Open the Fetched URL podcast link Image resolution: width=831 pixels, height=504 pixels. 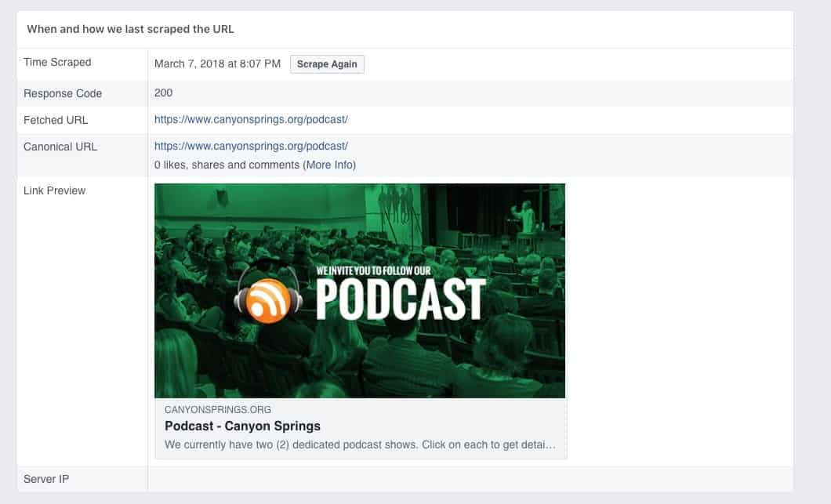[251, 120]
